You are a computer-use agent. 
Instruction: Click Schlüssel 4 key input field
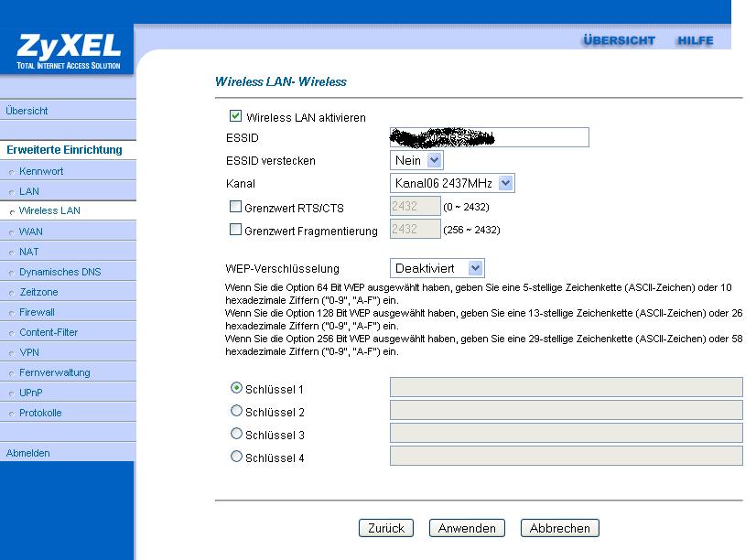pos(567,456)
